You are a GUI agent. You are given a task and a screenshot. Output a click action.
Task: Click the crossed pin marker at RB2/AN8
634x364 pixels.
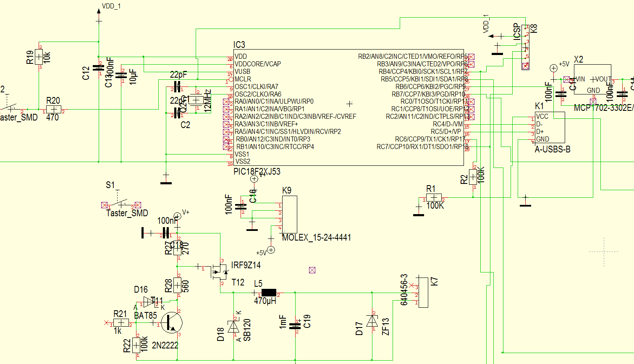[x=471, y=57]
